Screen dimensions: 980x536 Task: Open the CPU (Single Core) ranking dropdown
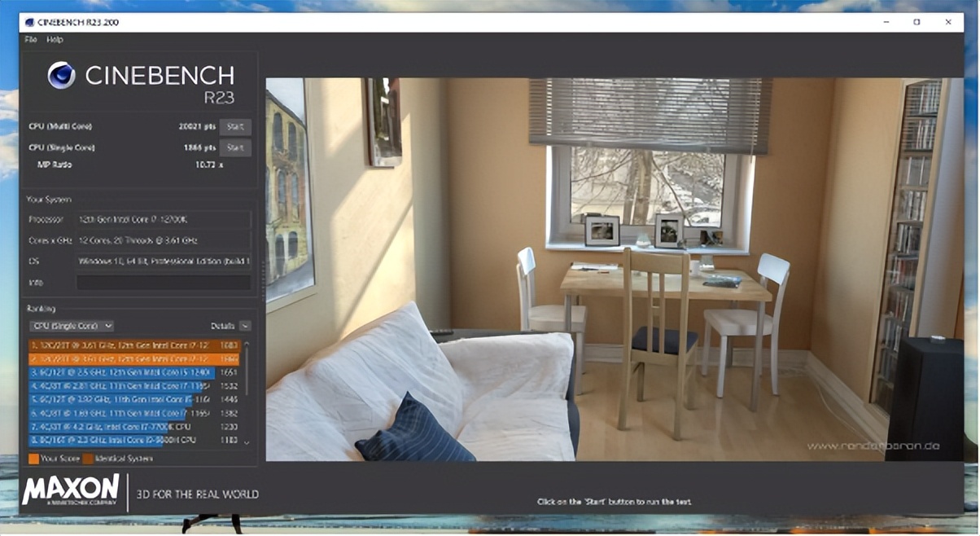point(71,326)
